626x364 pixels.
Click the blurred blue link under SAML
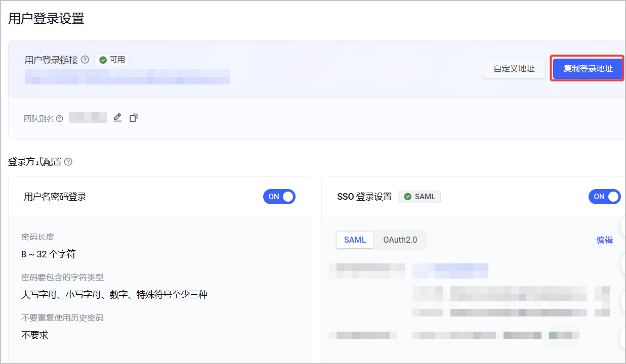(450, 271)
